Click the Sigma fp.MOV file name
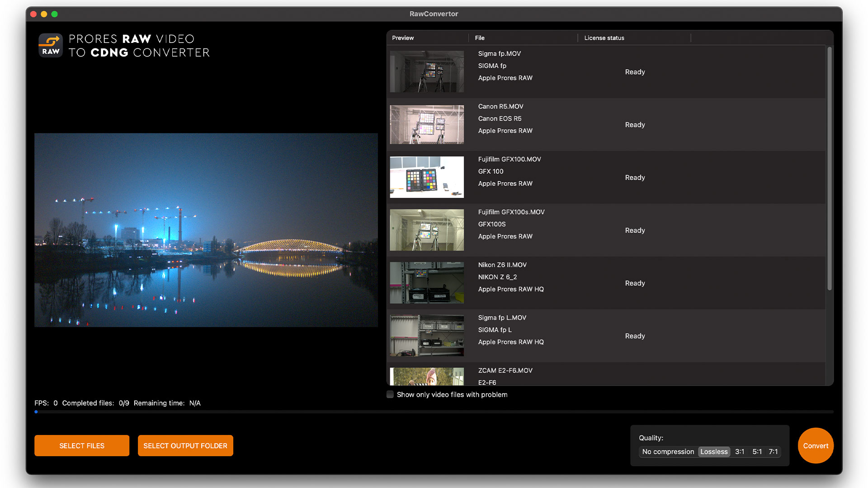868x488 pixels. 500,53
